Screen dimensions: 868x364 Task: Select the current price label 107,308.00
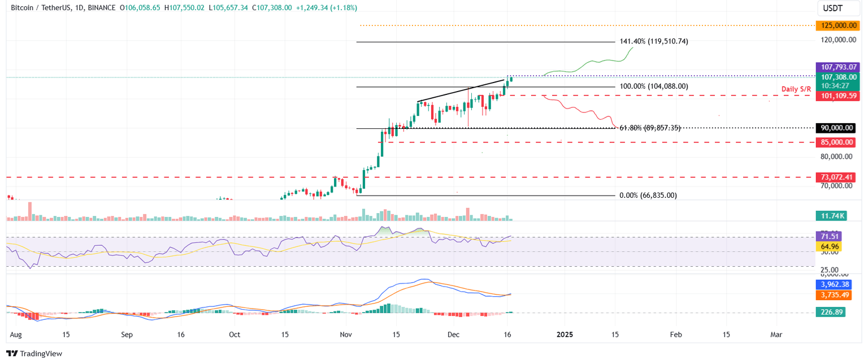(838, 77)
